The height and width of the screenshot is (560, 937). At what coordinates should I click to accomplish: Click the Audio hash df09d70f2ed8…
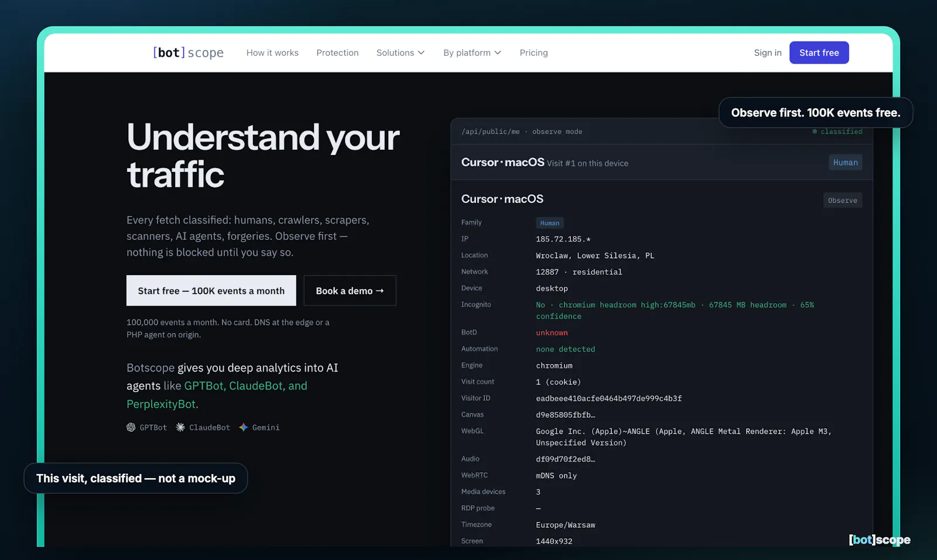tap(565, 459)
